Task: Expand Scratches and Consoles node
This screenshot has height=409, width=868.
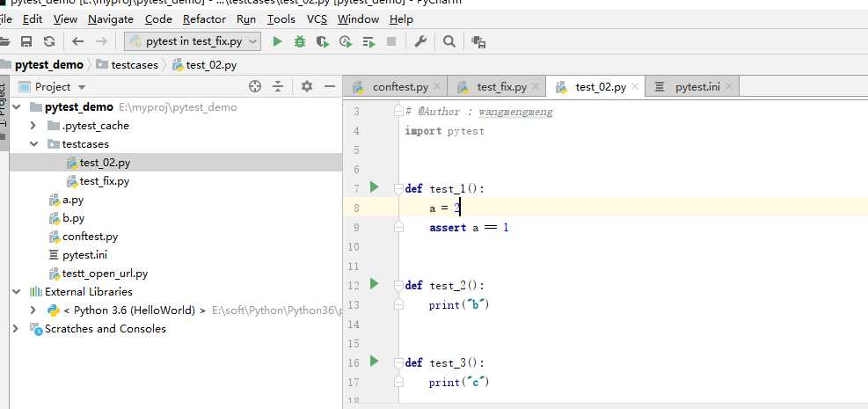Action: click(x=17, y=329)
